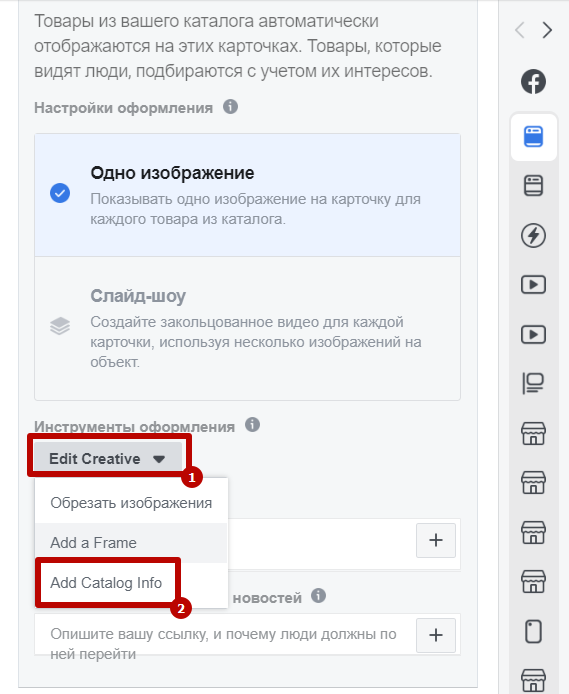Open the lightning bolt Instant Articles preview
This screenshot has width=569, height=694.
click(x=533, y=235)
